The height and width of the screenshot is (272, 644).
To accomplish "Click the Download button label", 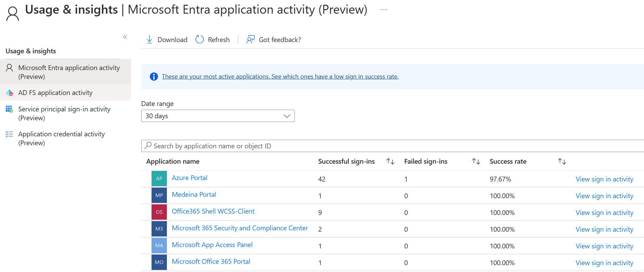I will pos(172,40).
